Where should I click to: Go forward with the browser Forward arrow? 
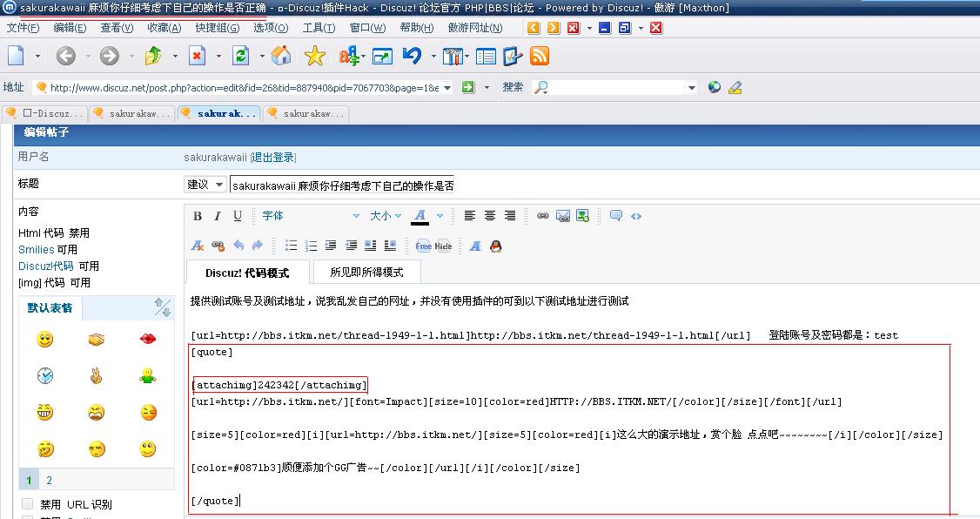coord(110,57)
